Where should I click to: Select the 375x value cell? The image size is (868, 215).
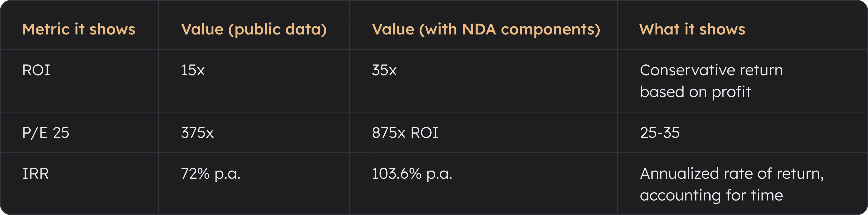point(197,133)
